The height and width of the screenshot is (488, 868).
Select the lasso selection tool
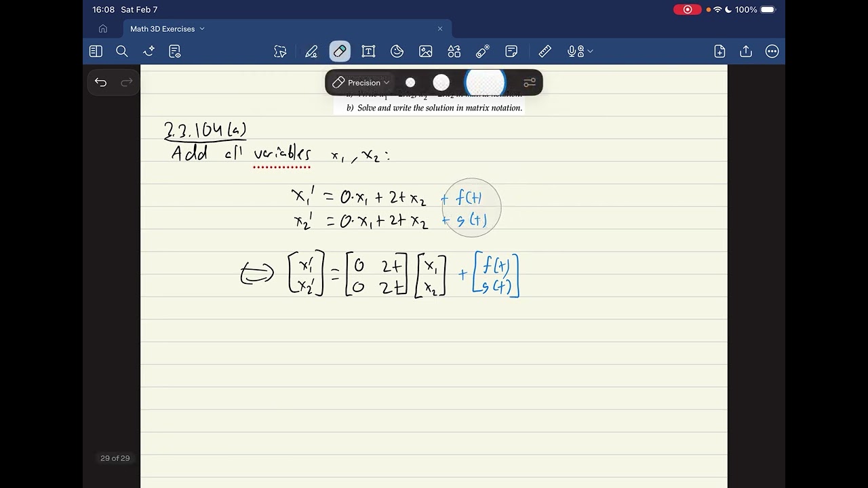click(x=280, y=52)
